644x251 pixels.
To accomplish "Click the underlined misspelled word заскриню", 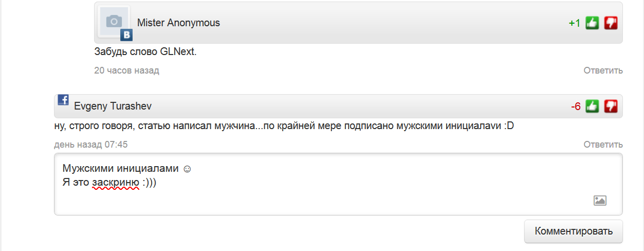I will 116,183.
